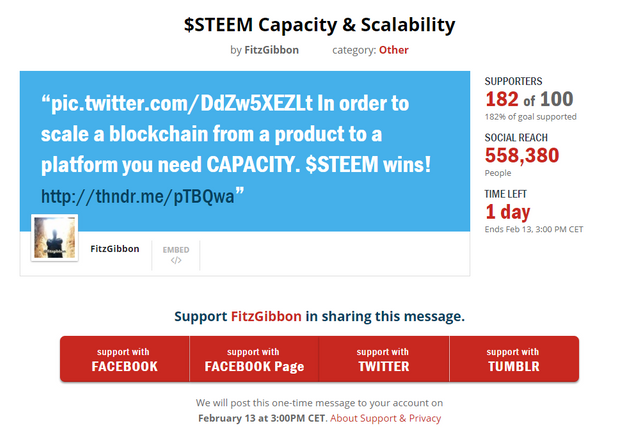
Task: Open the thndr.me/pTBQwa short link
Action: coord(138,195)
